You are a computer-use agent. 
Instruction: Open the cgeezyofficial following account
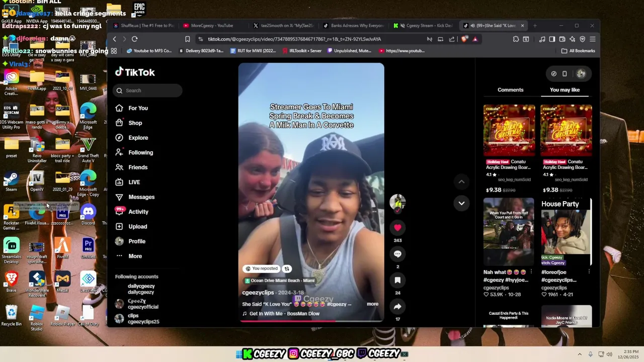tap(137, 304)
